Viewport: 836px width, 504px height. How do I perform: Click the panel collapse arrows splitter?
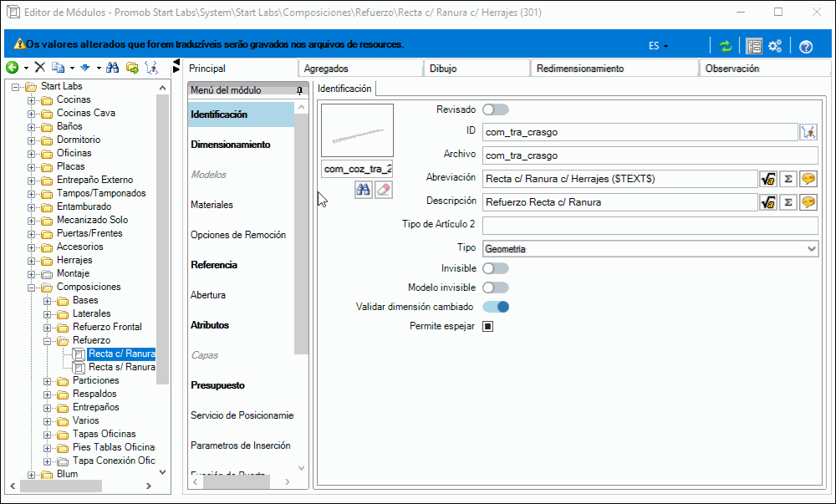(176, 66)
